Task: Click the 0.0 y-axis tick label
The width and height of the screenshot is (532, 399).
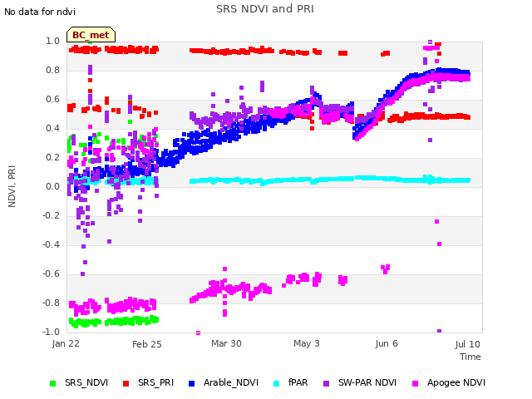Action: [x=52, y=186]
